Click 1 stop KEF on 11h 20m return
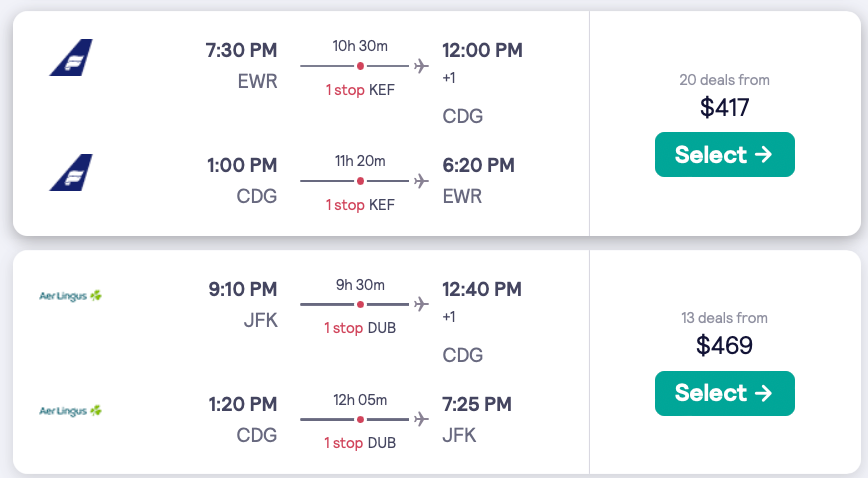Screen dimensions: 868x478 click(x=360, y=204)
